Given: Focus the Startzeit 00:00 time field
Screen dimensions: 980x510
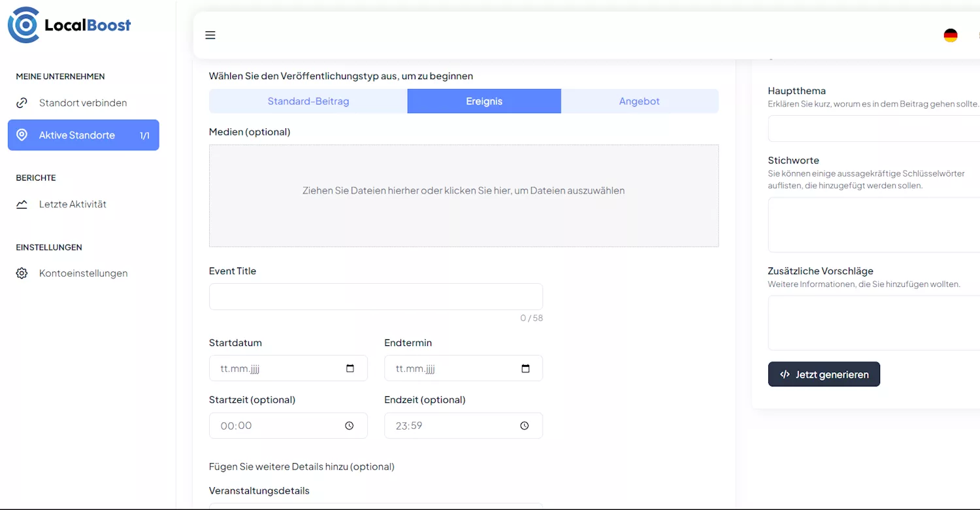Looking at the screenshot, I should (x=288, y=426).
